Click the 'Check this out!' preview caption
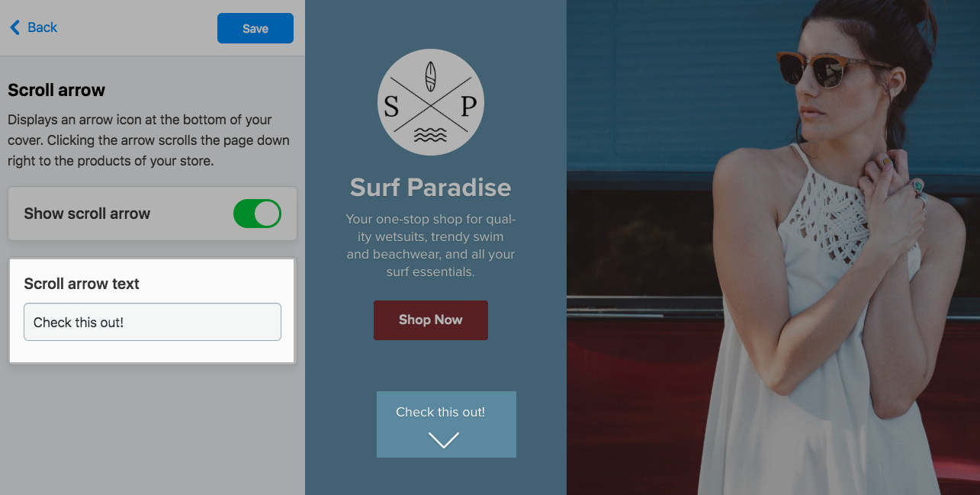980x495 pixels. (441, 412)
